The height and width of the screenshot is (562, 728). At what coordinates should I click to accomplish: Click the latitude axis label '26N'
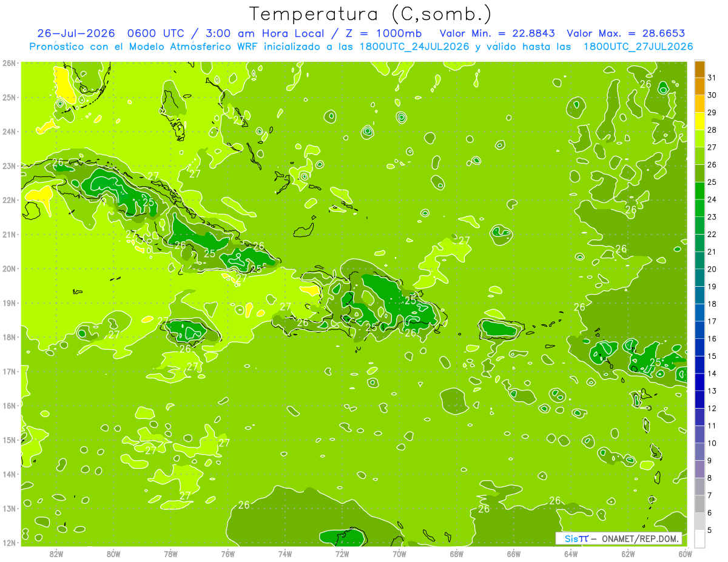point(8,63)
